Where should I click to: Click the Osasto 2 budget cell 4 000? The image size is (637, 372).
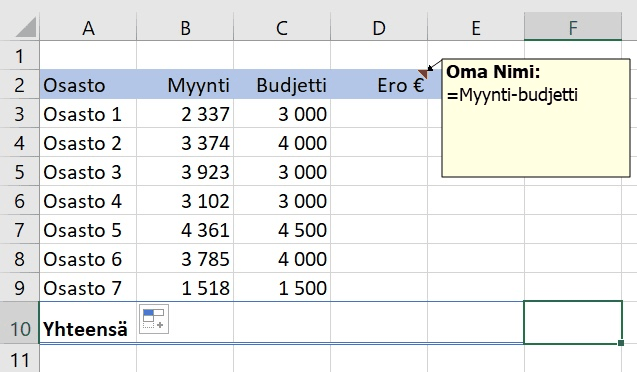pos(282,143)
